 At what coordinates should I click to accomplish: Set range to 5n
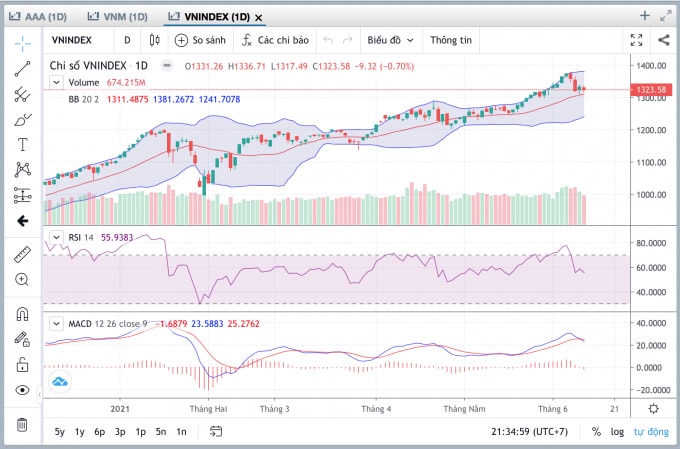[x=161, y=432]
